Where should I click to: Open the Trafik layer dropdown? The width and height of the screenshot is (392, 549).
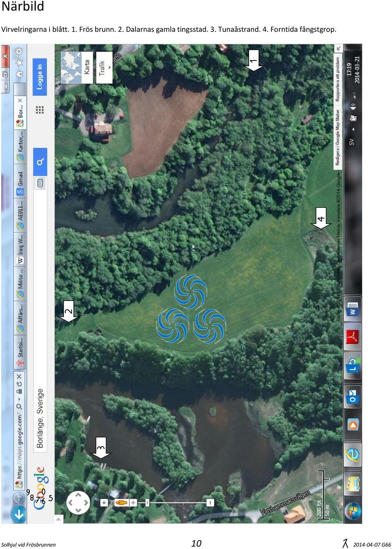pos(104,68)
